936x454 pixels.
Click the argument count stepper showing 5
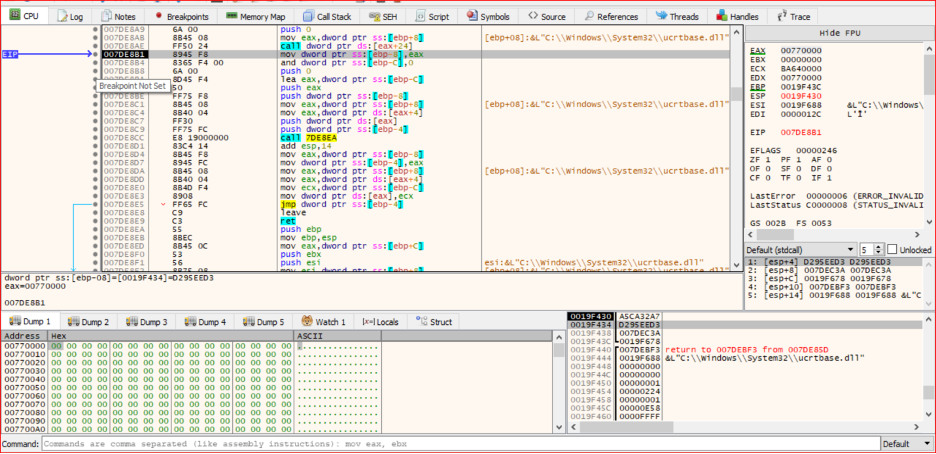(x=870, y=249)
